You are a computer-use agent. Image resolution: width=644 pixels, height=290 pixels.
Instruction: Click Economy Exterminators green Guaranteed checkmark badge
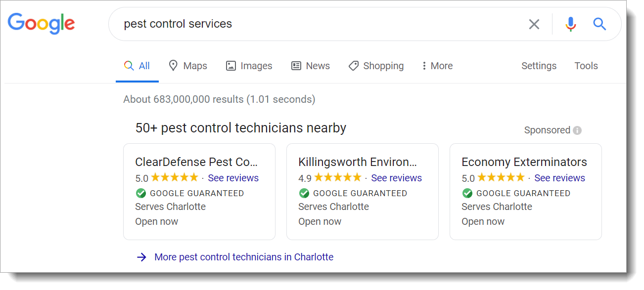click(x=467, y=193)
